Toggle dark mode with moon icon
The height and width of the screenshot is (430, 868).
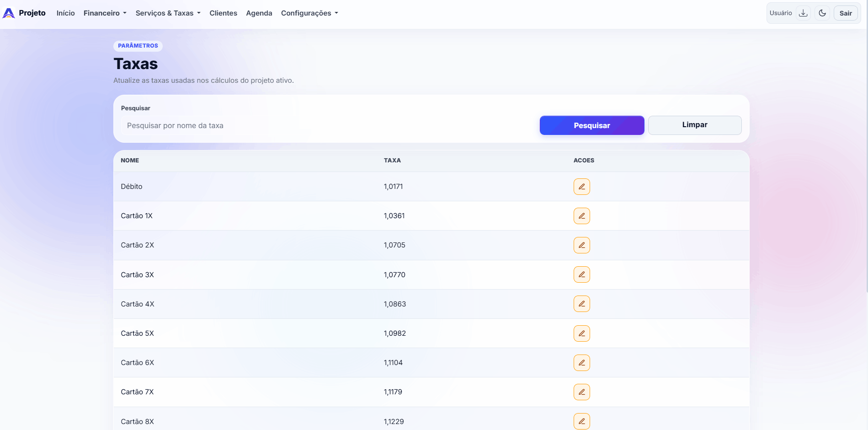(x=822, y=13)
